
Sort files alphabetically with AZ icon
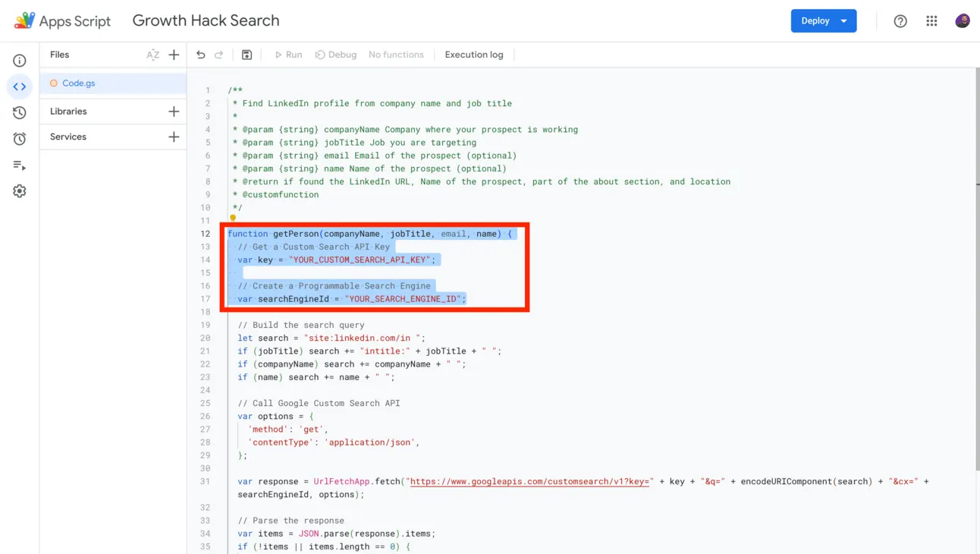[x=152, y=55]
